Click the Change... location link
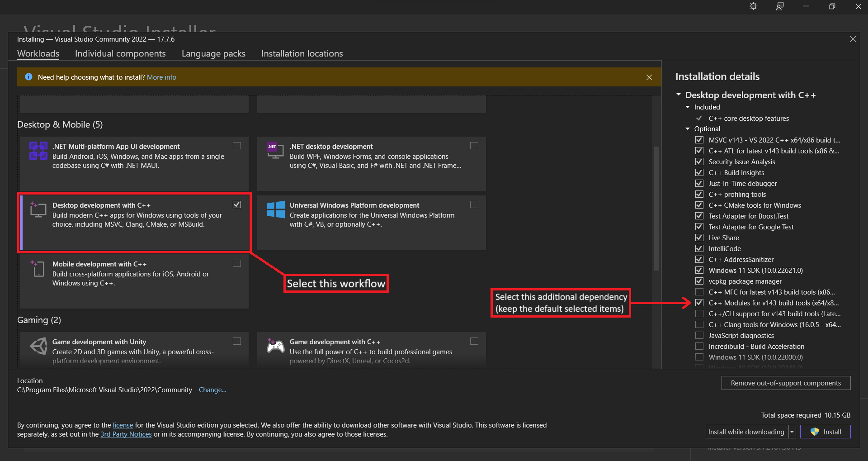868x461 pixels. pos(212,390)
